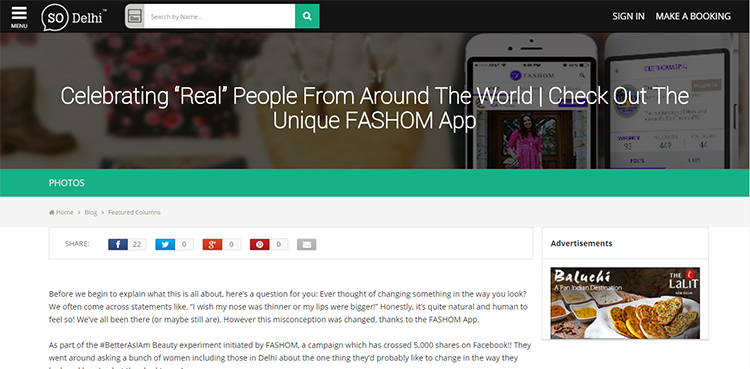750x369 pixels.
Task: Click the SHARE: label
Action: click(x=77, y=244)
